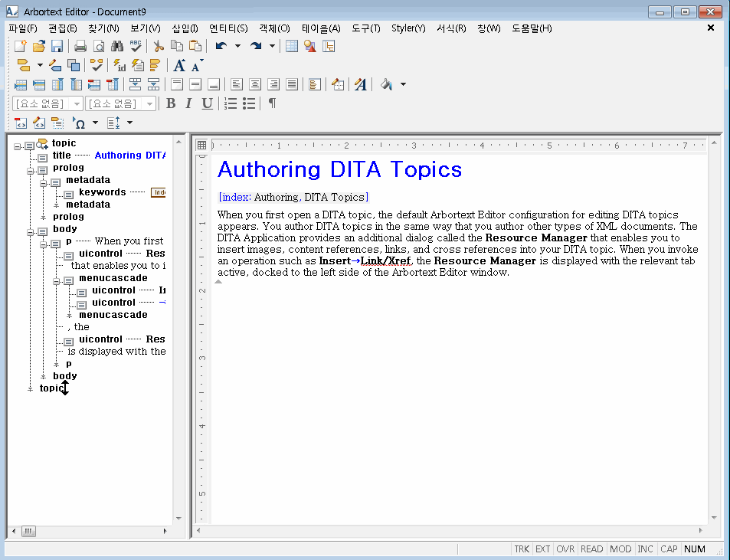
Task: Toggle the Document Map tree icon
Action: [329, 46]
